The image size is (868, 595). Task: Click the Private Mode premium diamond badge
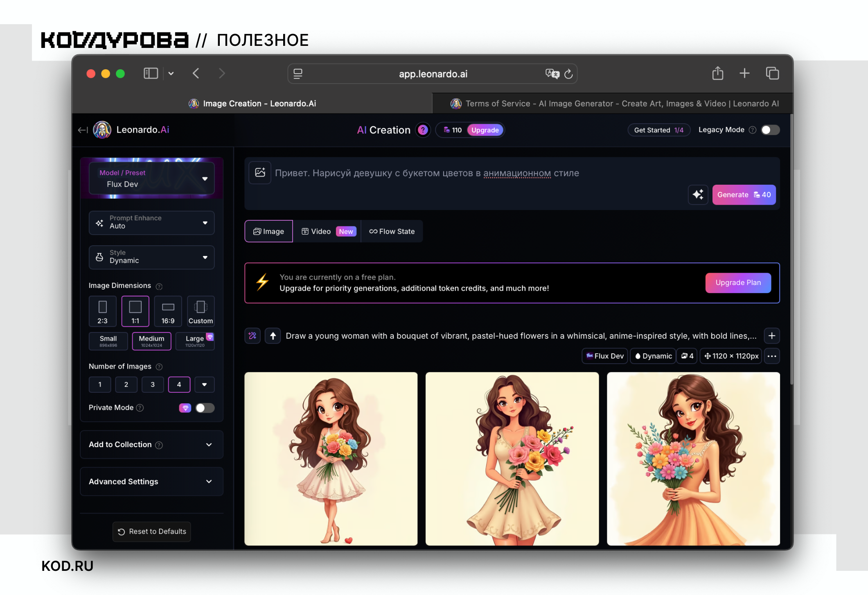[185, 408]
